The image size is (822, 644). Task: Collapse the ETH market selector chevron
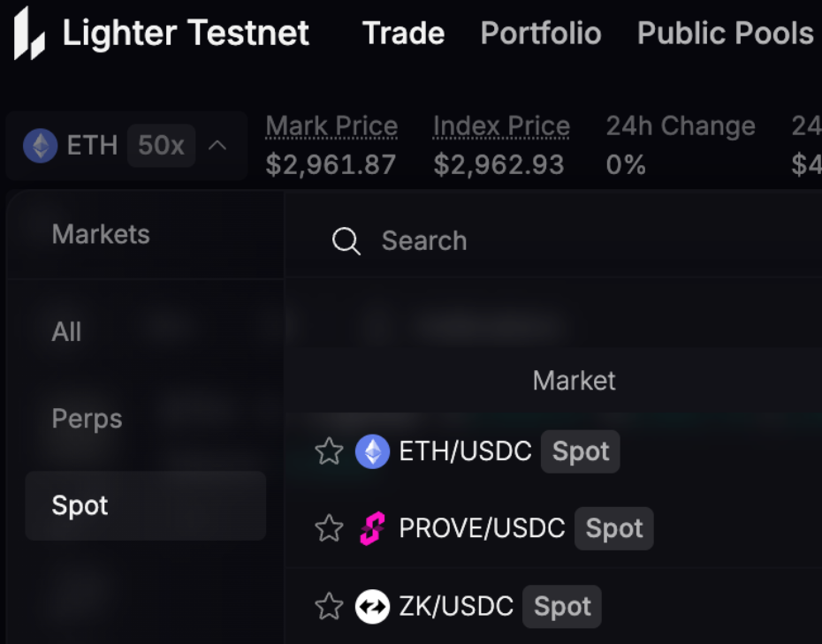pos(217,146)
